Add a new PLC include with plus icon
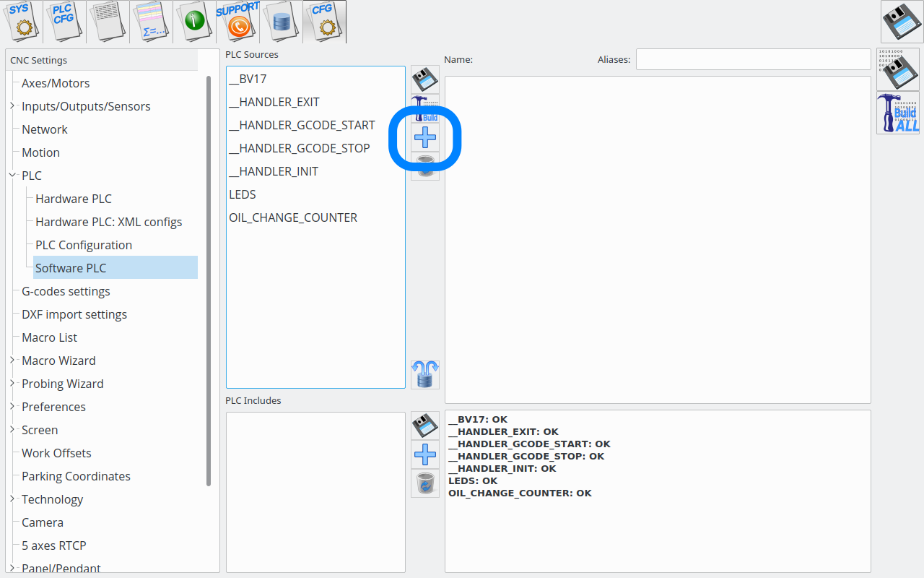This screenshot has width=924, height=578. point(425,454)
